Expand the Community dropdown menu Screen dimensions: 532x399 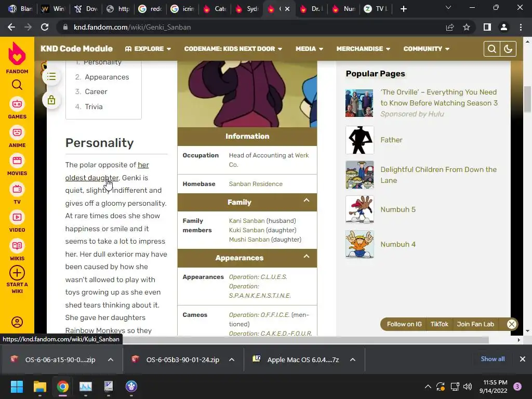pos(427,49)
